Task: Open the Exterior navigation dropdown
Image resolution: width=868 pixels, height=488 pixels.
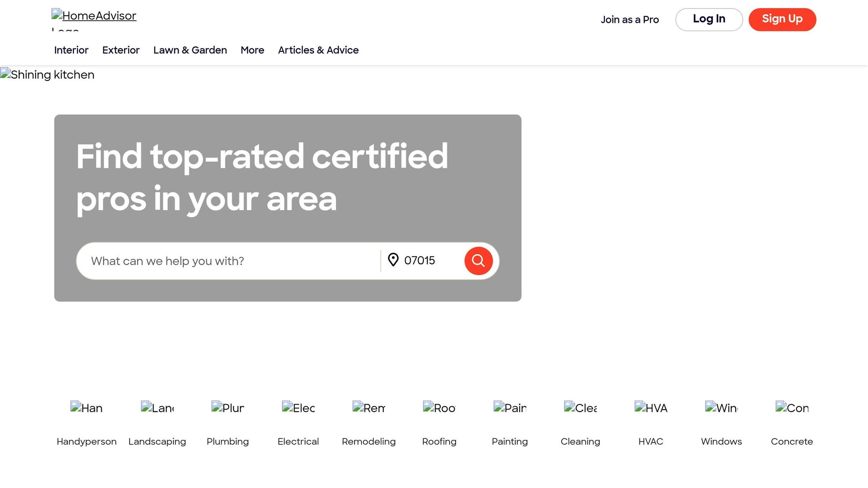Action: pyautogui.click(x=120, y=50)
